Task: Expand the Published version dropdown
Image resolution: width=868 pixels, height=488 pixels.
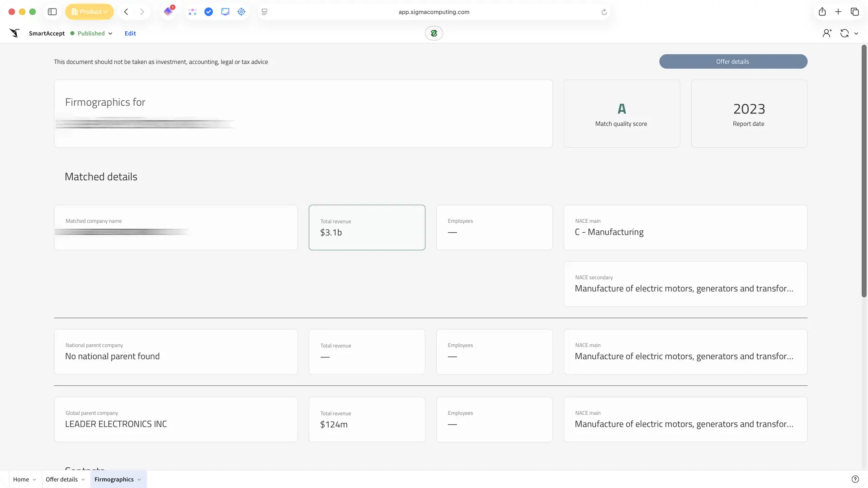Action: [110, 33]
